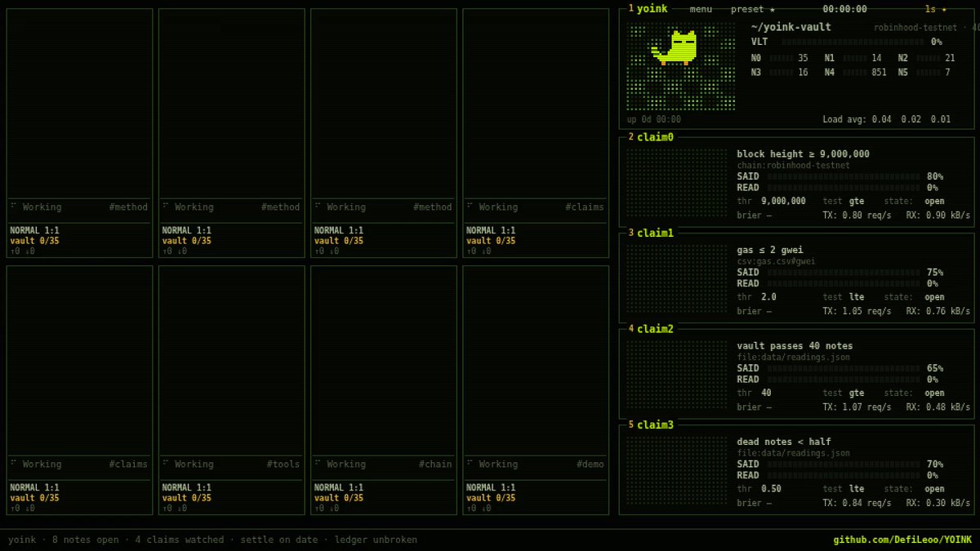Viewport: 980px width, 551px height.
Task: Click the "#demo" tag on its Working pane
Action: coord(590,464)
